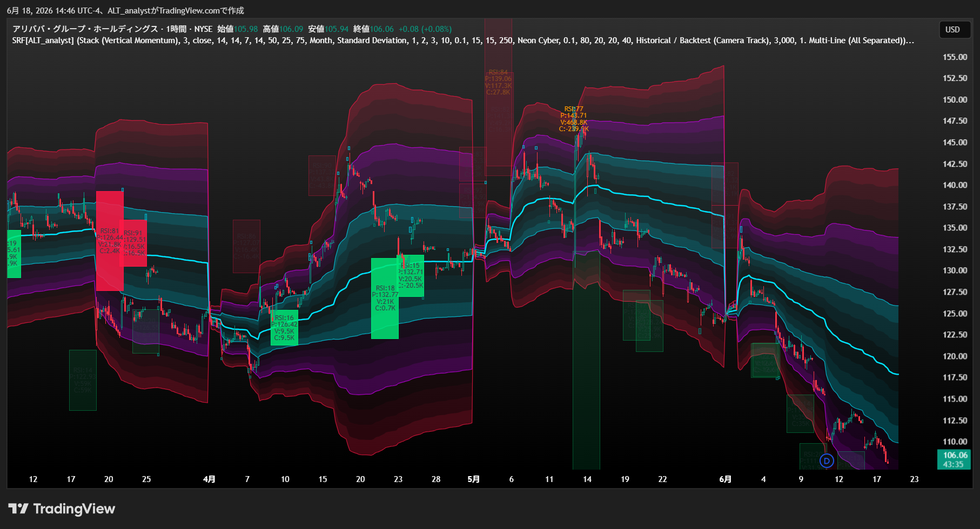This screenshot has height=529, width=980.
Task: Click the orange RSI:77 P:143.71 signal label
Action: pos(574,119)
